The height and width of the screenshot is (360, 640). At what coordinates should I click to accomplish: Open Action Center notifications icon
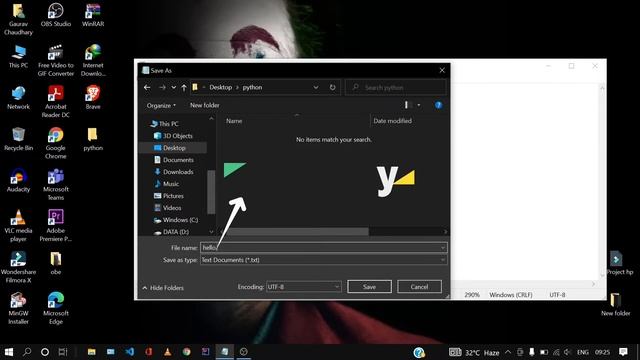click(623, 352)
